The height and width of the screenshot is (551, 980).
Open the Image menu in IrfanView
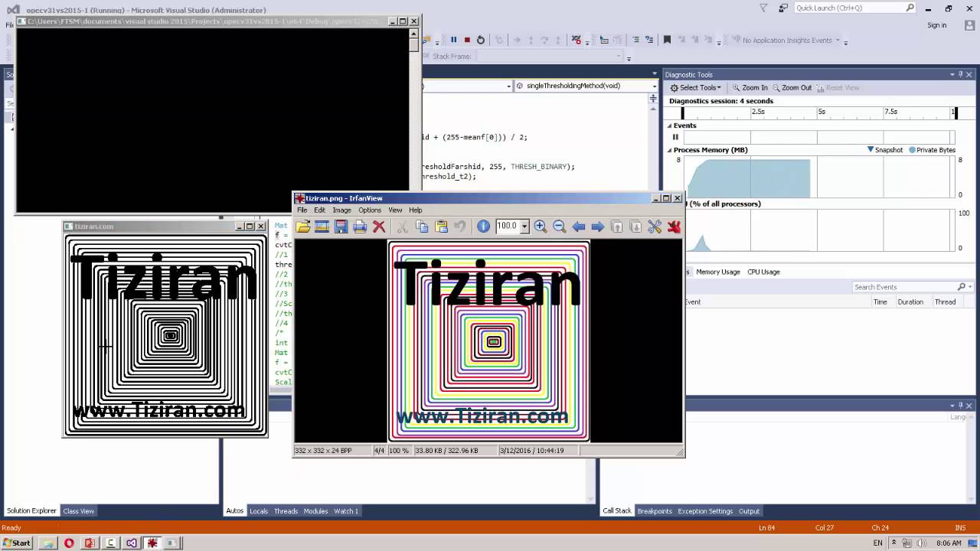[341, 210]
